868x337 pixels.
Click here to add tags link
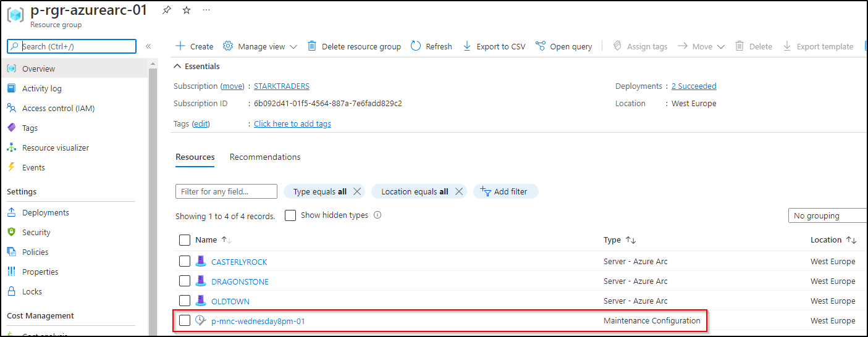(292, 123)
